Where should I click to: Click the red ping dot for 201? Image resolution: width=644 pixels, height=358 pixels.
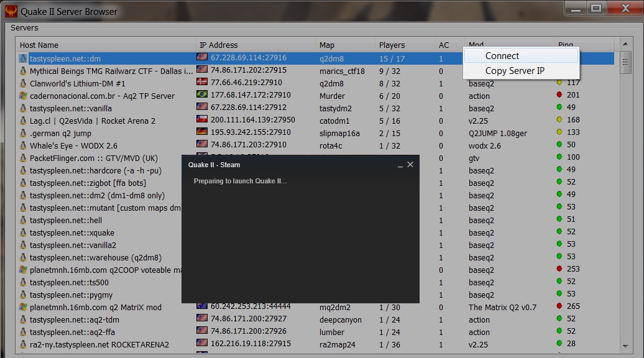559,95
